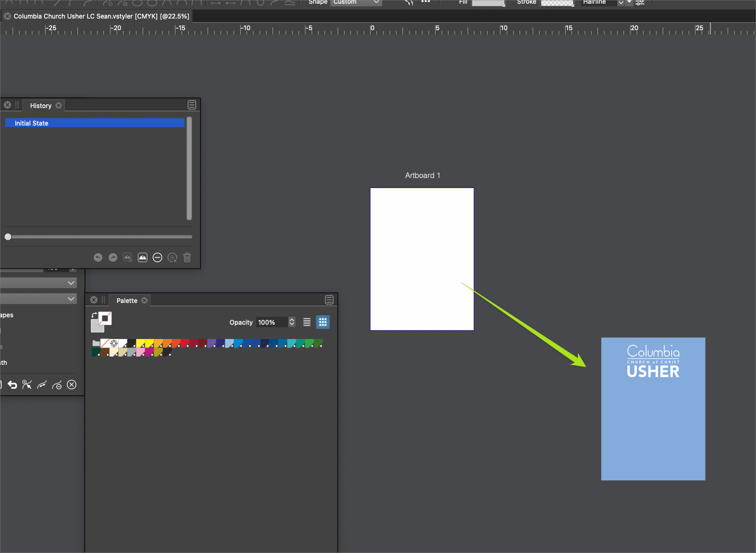
Task: Click the palette folder icon
Action: pos(96,343)
